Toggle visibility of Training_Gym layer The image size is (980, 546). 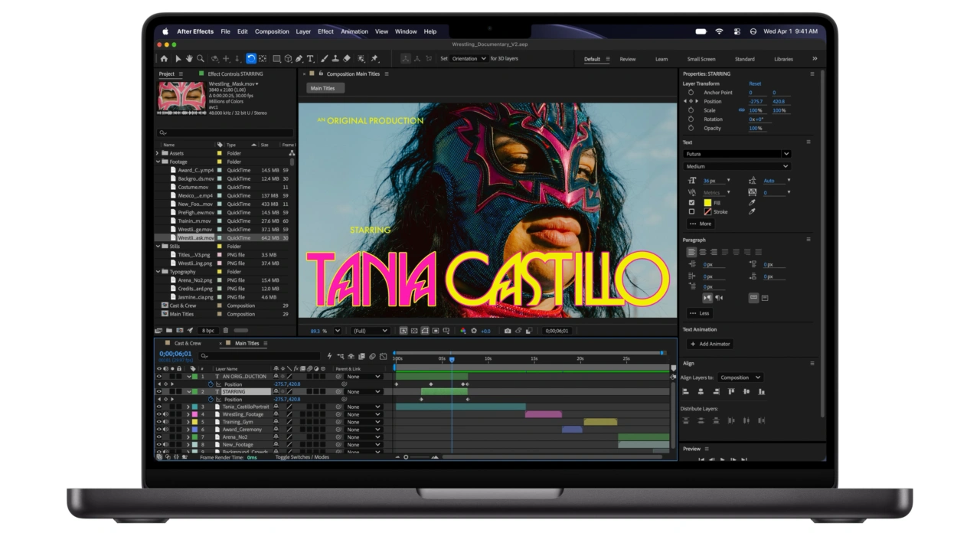[159, 422]
